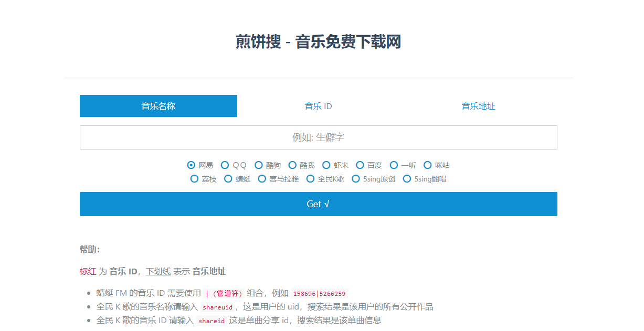Screen dimensions: 644x331
Task: Select the 网易 radio button
Action: point(192,165)
